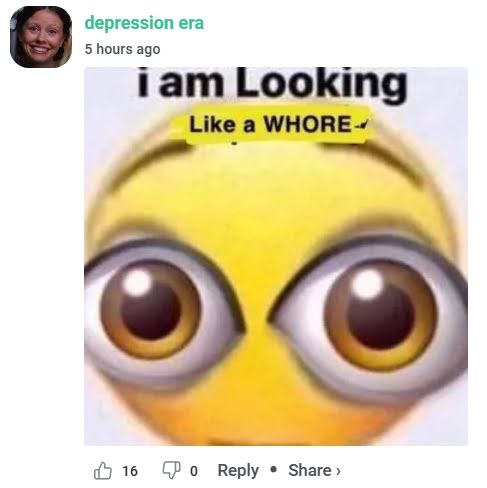487x488 pixels.
Task: Open depression era's profile avatar
Action: [x=41, y=37]
